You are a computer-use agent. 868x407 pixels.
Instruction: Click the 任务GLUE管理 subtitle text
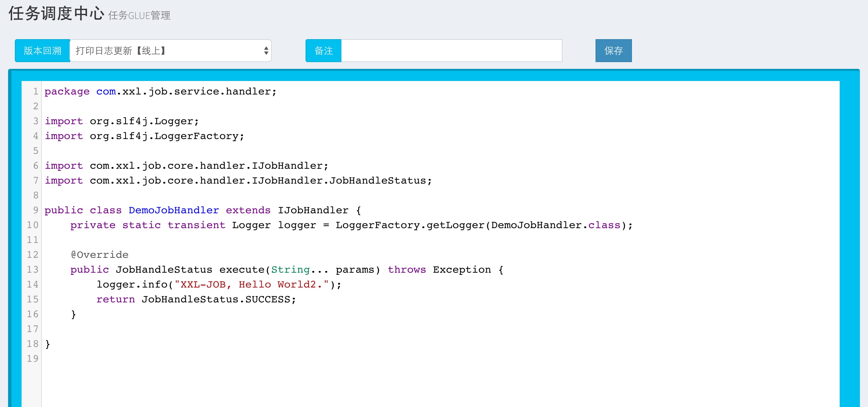(139, 16)
